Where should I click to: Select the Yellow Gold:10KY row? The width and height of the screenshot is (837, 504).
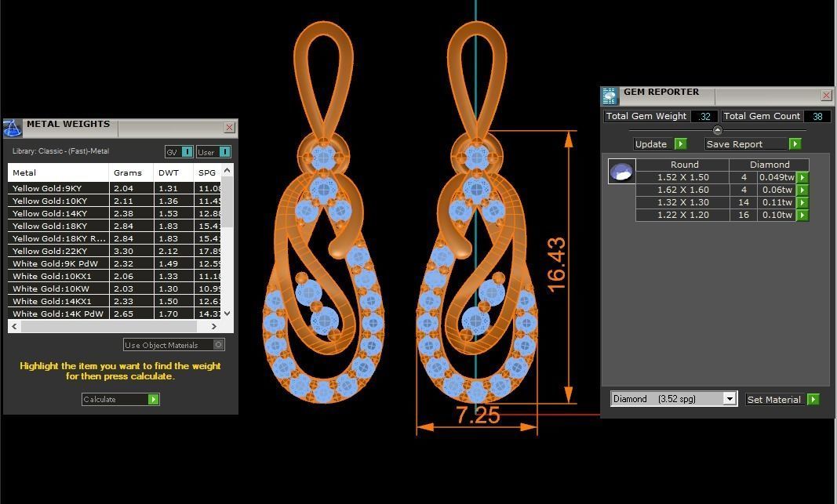pyautogui.click(x=115, y=201)
